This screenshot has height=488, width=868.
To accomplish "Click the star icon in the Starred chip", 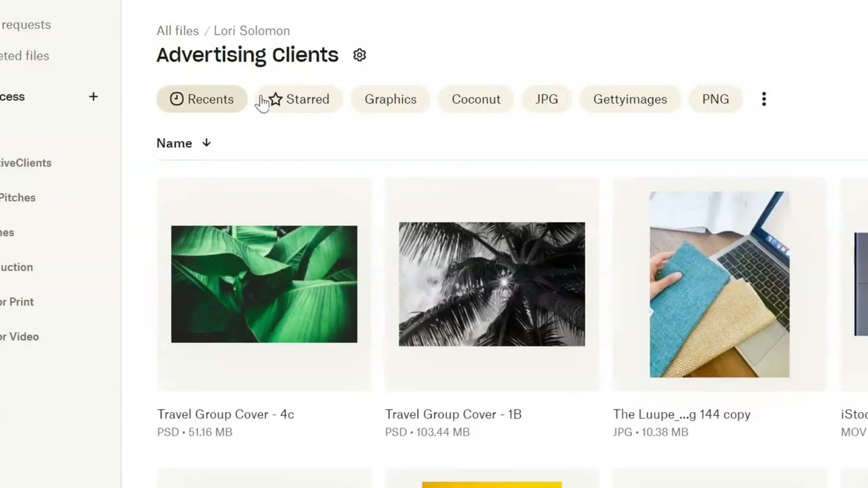I will (275, 99).
